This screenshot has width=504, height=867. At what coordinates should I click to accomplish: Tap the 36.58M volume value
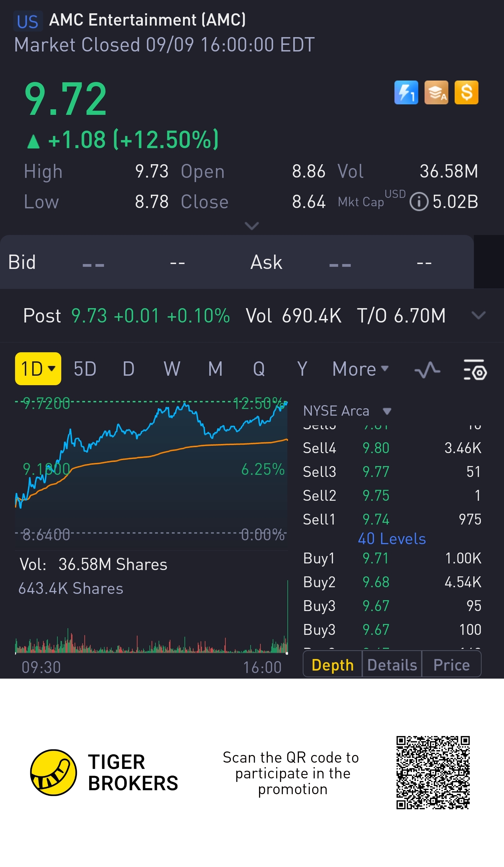(x=449, y=171)
